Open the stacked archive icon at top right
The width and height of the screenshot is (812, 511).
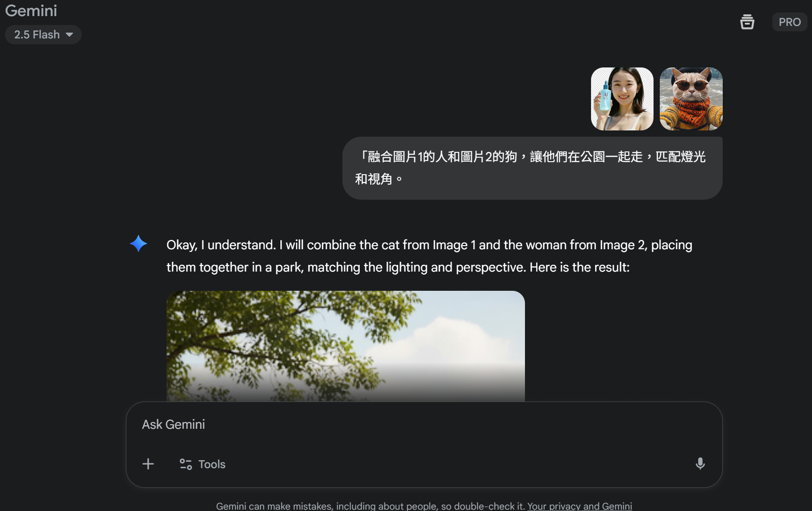coord(747,22)
